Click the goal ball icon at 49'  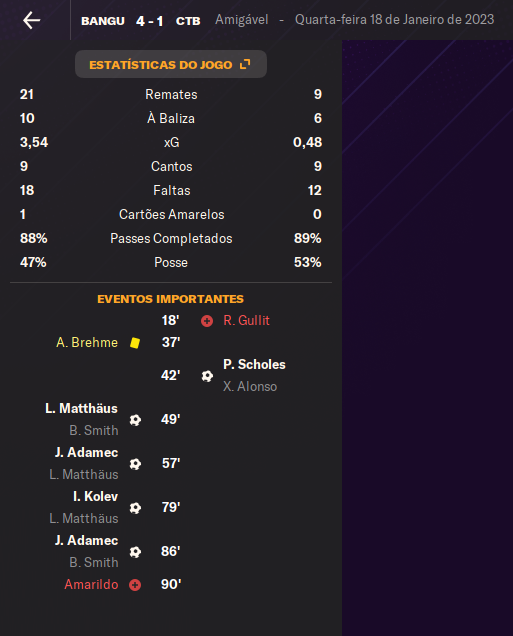click(x=135, y=420)
